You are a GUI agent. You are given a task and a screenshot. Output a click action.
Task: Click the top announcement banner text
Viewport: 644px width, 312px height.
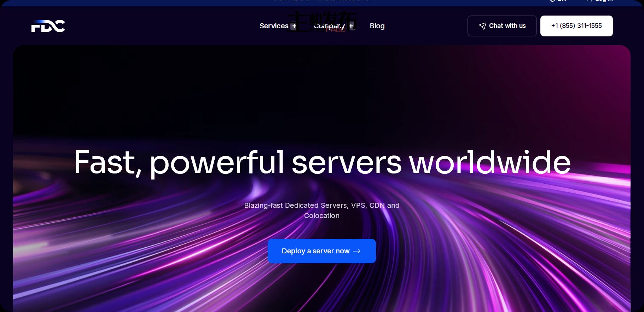click(322, 1)
